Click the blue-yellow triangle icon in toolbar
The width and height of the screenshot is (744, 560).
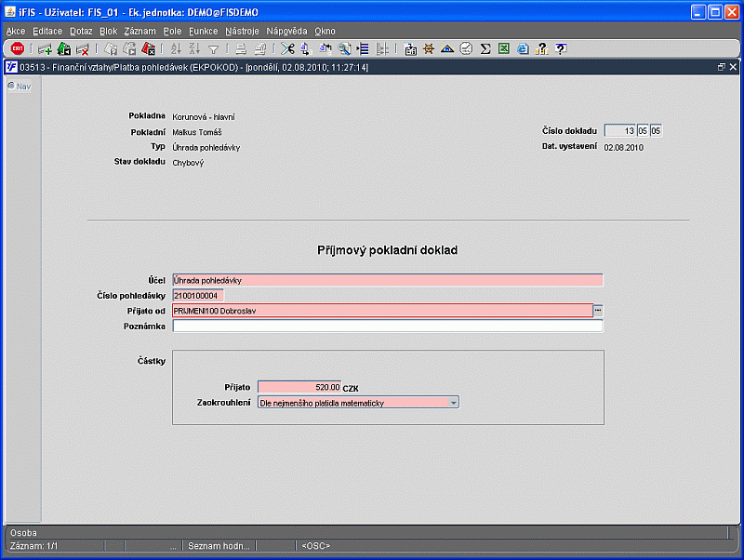point(447,49)
